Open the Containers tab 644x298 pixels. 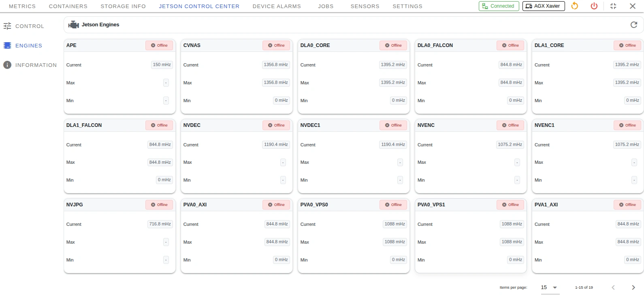(68, 6)
